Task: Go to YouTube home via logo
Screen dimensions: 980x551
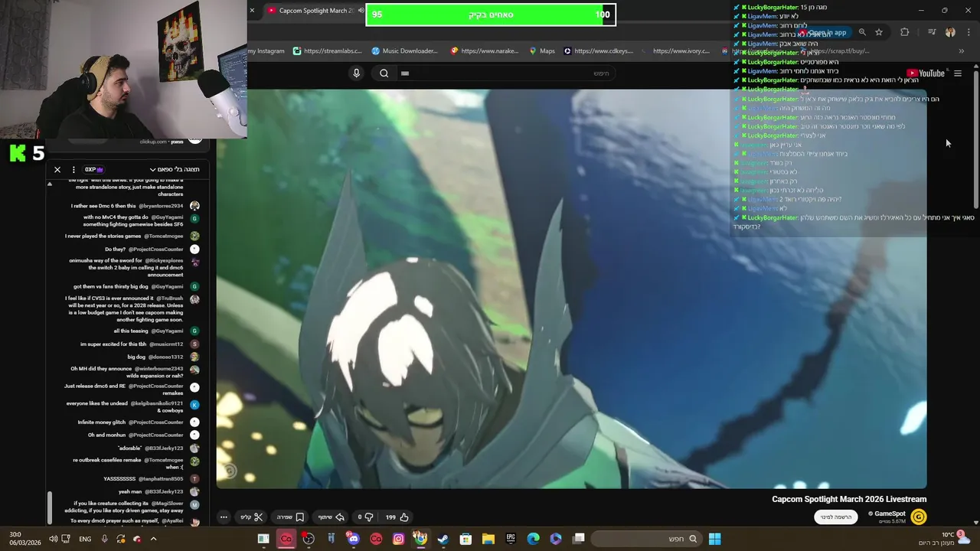Action: [926, 73]
